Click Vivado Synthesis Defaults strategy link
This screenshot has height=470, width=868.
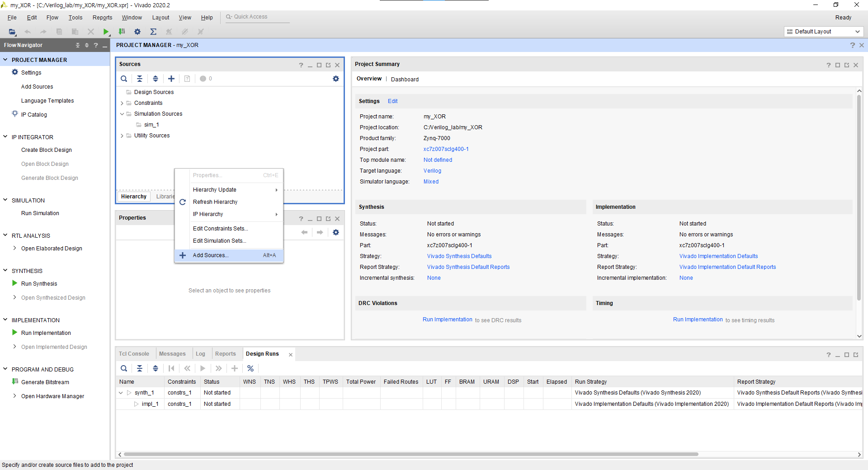[459, 256]
